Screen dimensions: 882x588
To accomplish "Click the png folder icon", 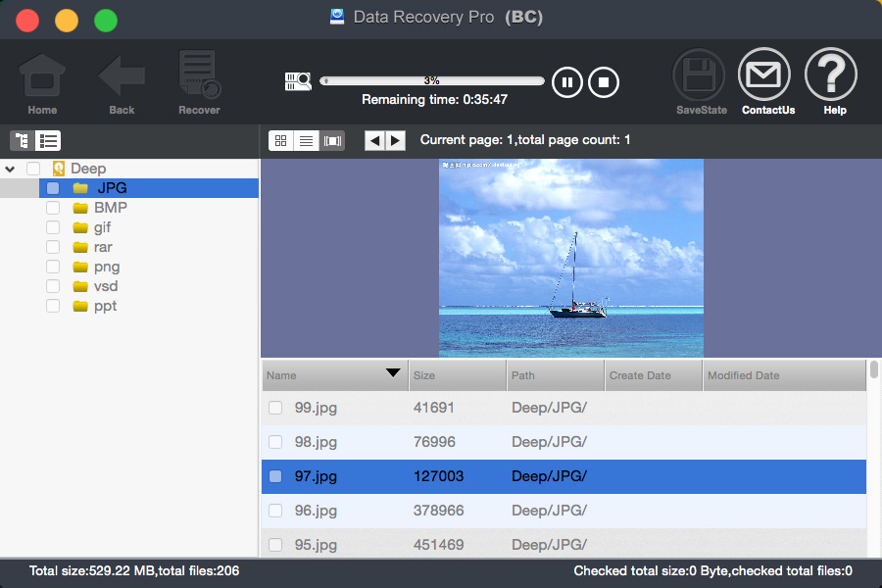I will (80, 267).
